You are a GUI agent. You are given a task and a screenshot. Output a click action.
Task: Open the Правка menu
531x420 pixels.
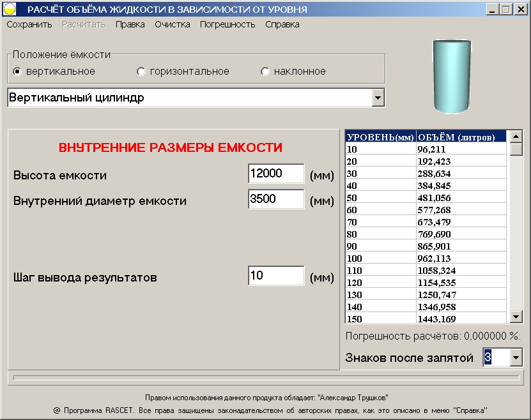tap(130, 23)
